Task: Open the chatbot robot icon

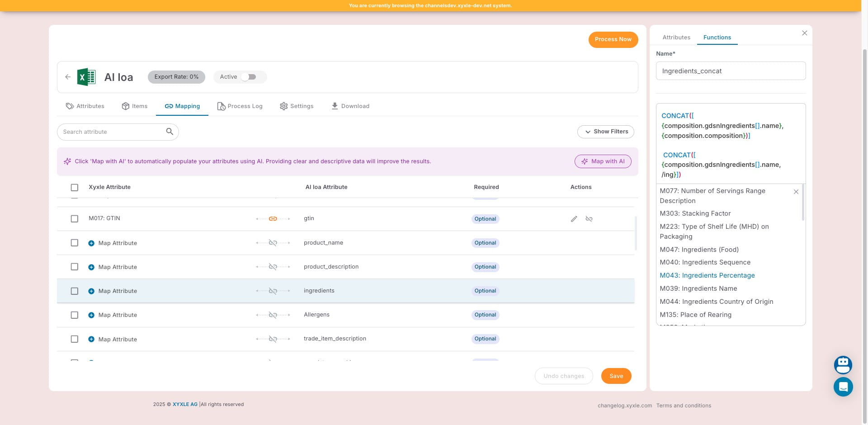Action: point(843,365)
